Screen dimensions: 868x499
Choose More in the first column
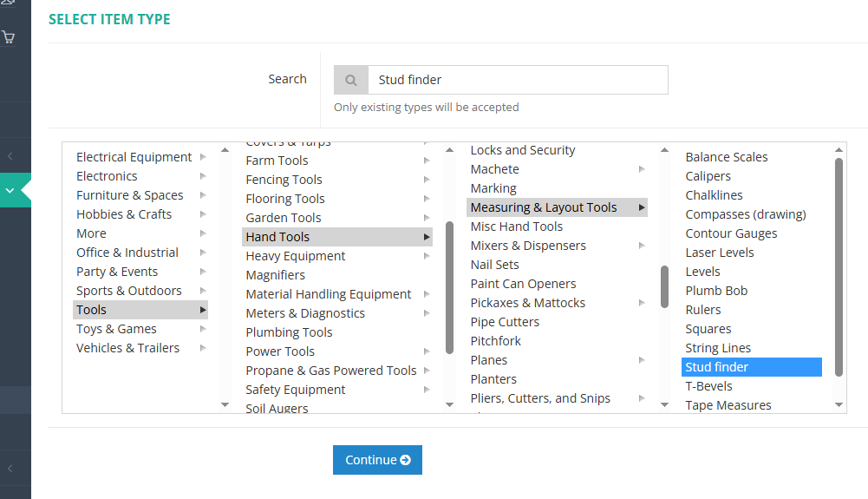[91, 233]
